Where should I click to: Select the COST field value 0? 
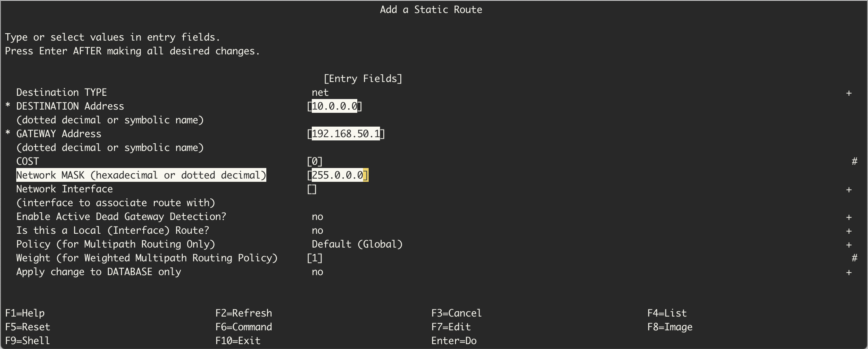[x=315, y=162]
